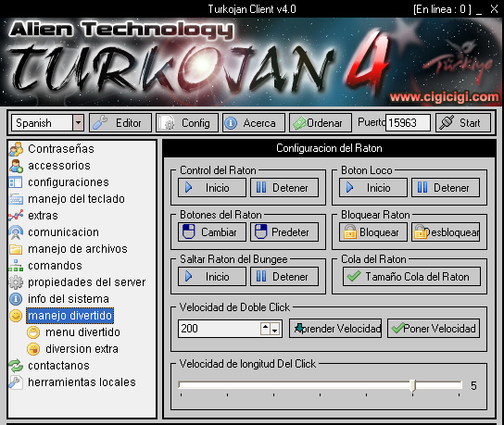Screen dimensions: 504x425
Task: Click Detener under Boton Loco
Action: [x=446, y=188]
